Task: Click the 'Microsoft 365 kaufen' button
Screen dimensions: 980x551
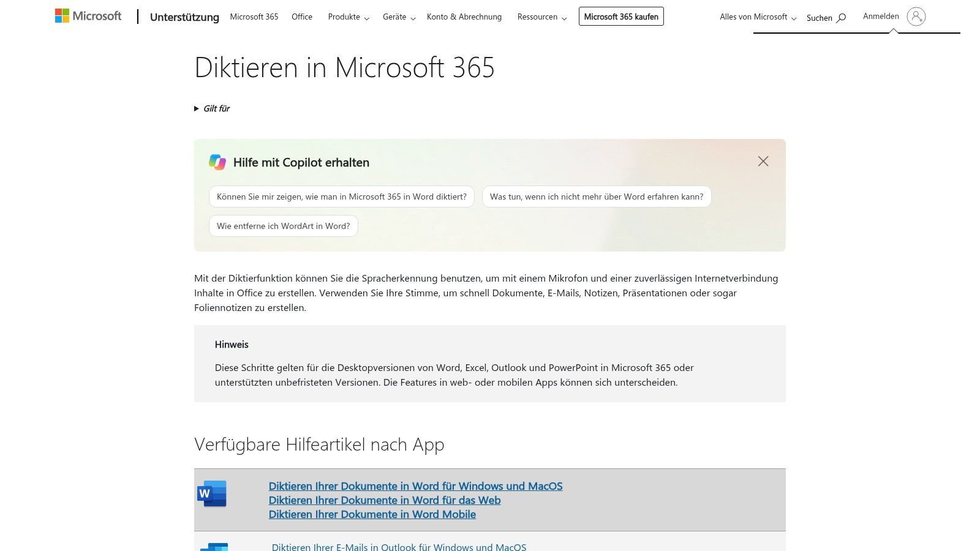Action: [621, 17]
